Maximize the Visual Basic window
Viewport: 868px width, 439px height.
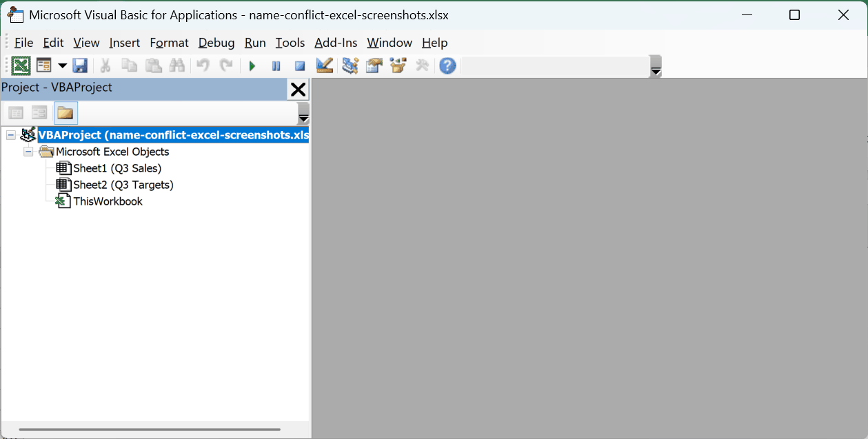(x=794, y=14)
